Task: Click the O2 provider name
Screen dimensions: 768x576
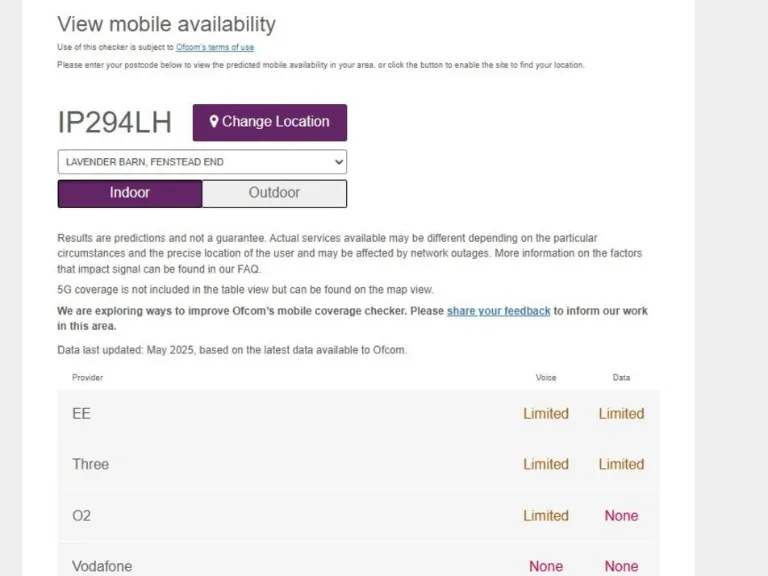Action: coord(82,515)
